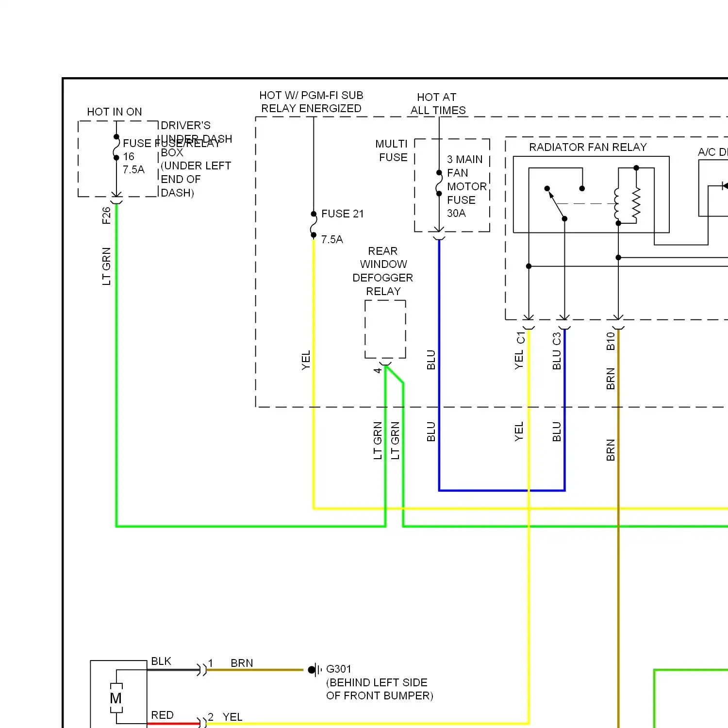Select the RADIATOR FAN RELAY title

(x=588, y=147)
